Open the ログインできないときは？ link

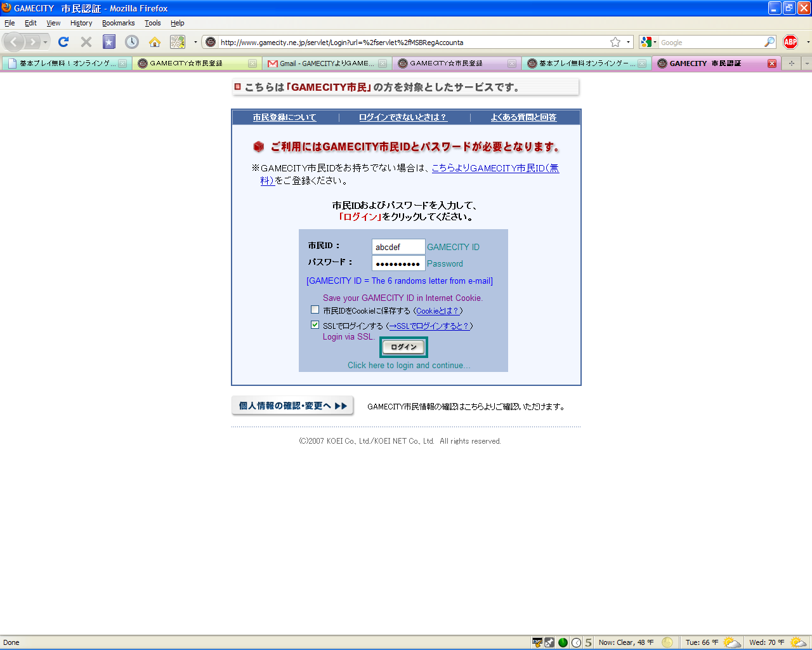[x=403, y=117]
